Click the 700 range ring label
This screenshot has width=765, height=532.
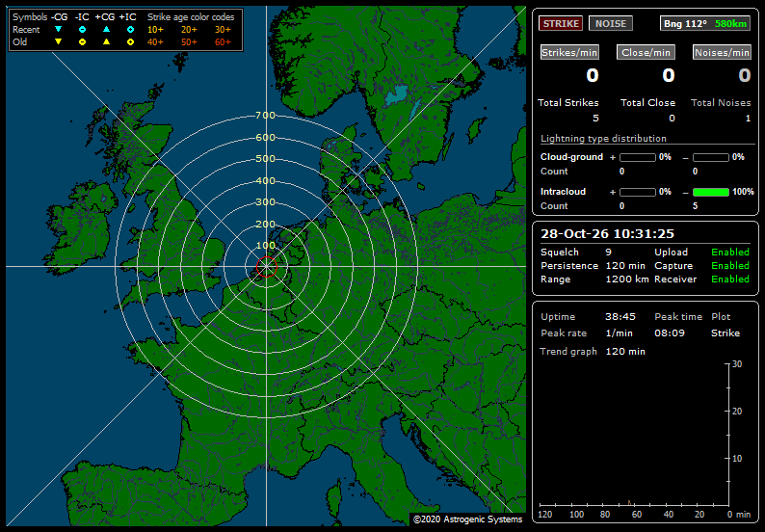pos(265,116)
